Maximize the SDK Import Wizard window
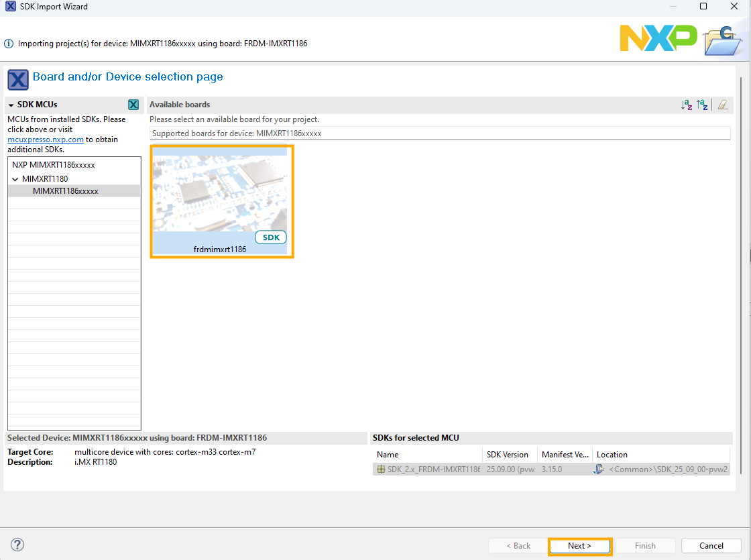This screenshot has width=751, height=560. (x=703, y=7)
